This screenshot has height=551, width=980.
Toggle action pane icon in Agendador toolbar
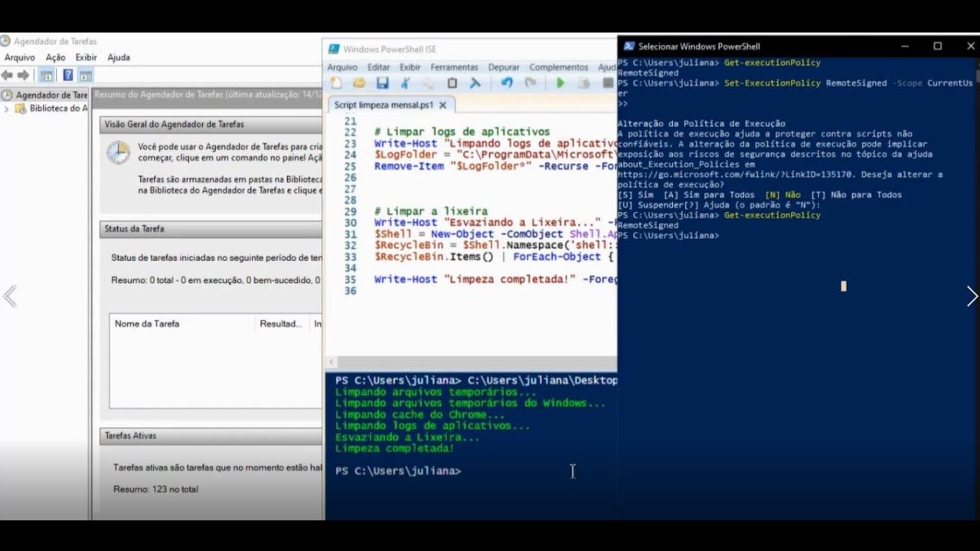[86, 75]
